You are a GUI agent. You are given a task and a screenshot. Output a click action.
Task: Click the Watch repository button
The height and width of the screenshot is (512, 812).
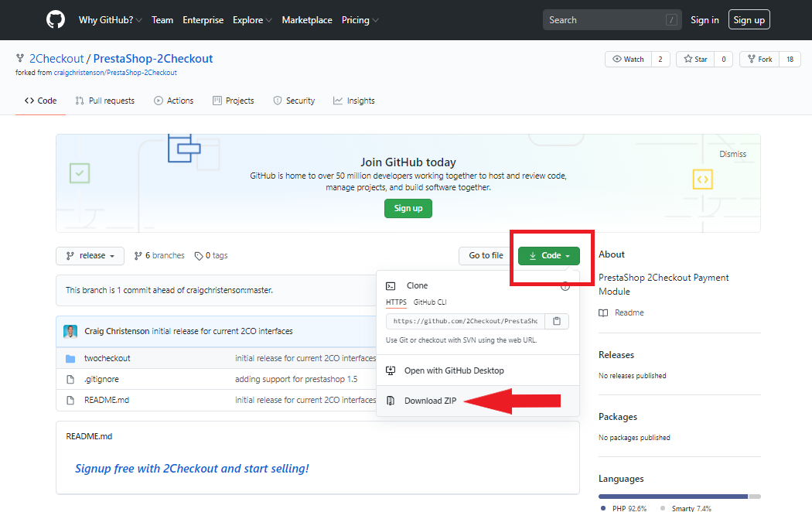tap(628, 59)
